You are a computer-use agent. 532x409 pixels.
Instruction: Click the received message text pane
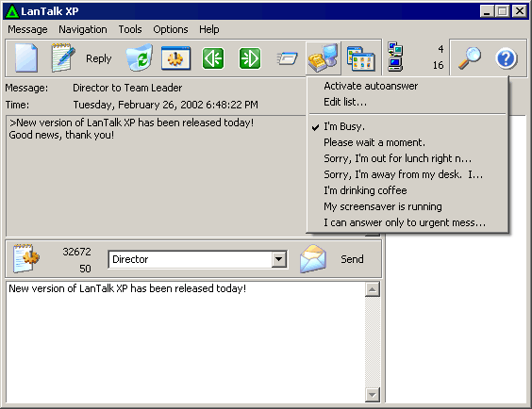click(x=156, y=176)
